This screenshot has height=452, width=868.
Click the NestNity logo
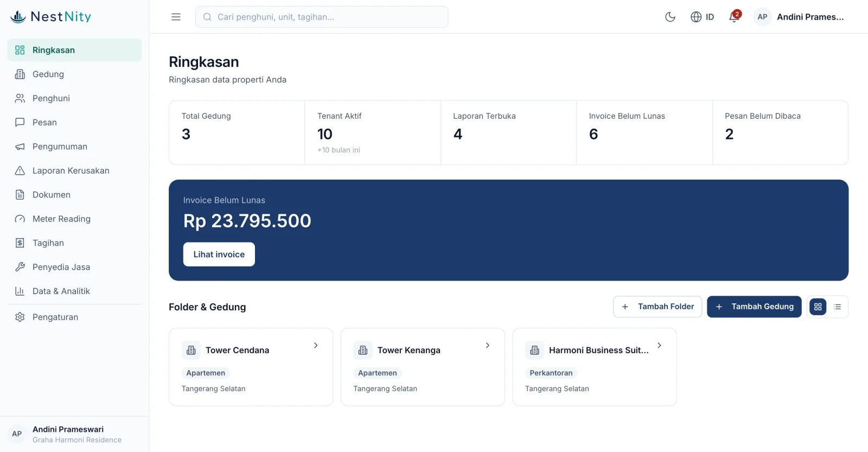click(51, 17)
